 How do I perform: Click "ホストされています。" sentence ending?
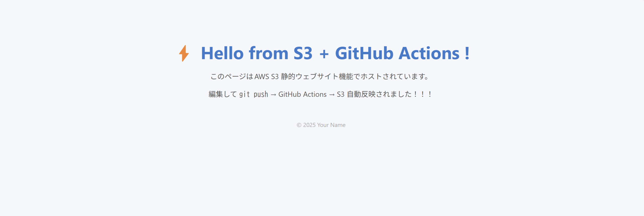[x=395, y=76]
